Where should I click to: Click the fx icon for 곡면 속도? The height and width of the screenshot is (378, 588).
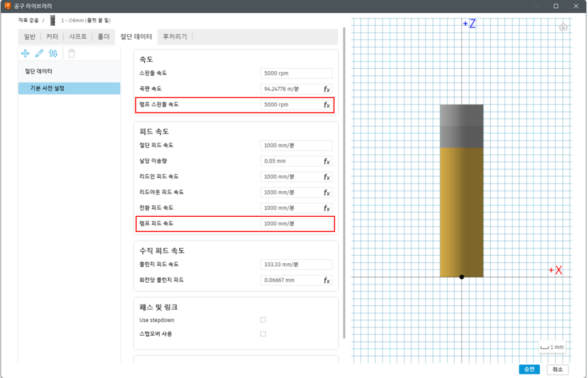point(327,89)
